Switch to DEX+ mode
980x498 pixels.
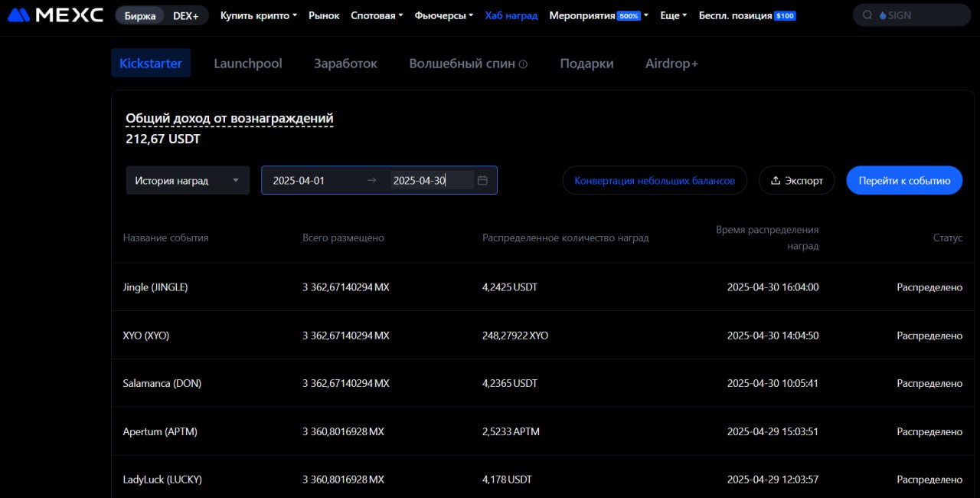pos(185,15)
